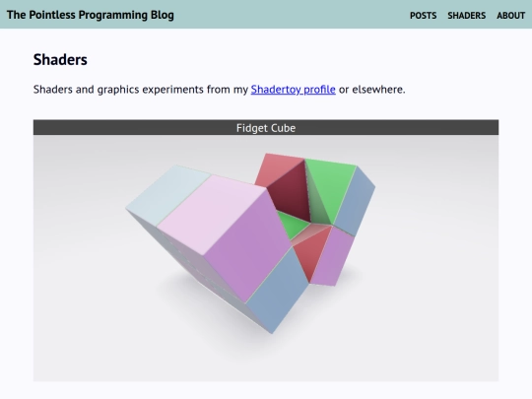The width and height of the screenshot is (532, 399).
Task: Open the ABOUT page
Action: click(510, 16)
